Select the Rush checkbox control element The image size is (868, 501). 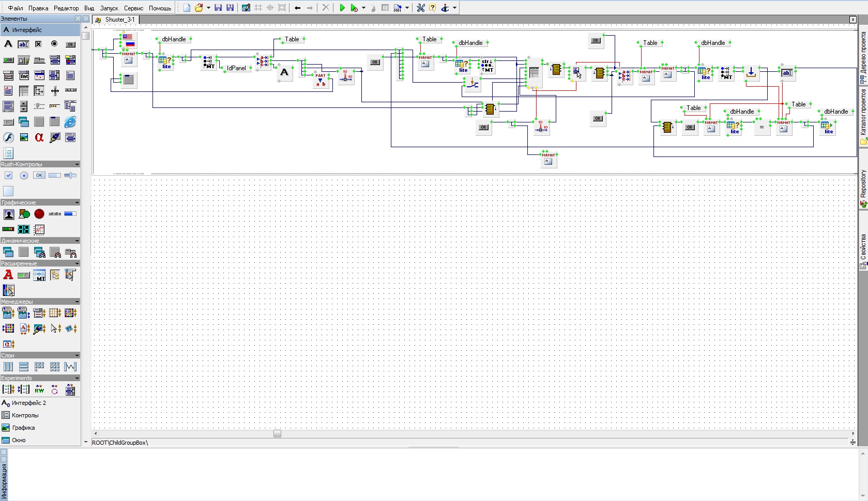8,176
